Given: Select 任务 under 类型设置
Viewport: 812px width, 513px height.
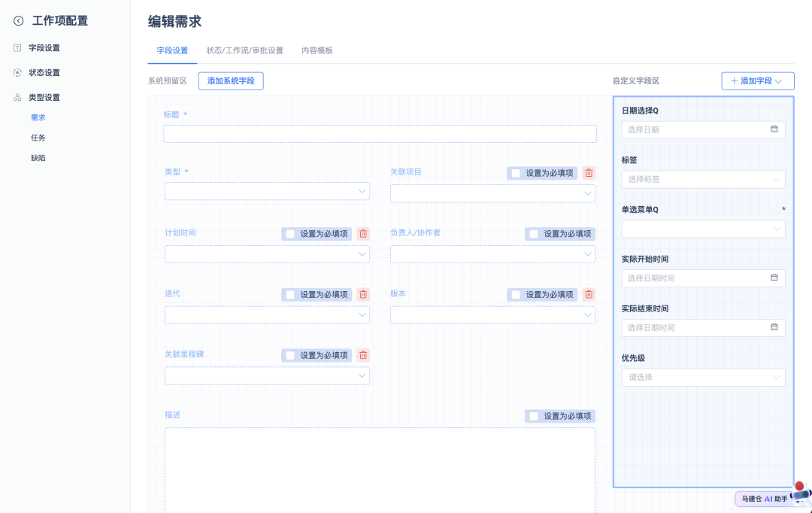Looking at the screenshot, I should coord(37,137).
